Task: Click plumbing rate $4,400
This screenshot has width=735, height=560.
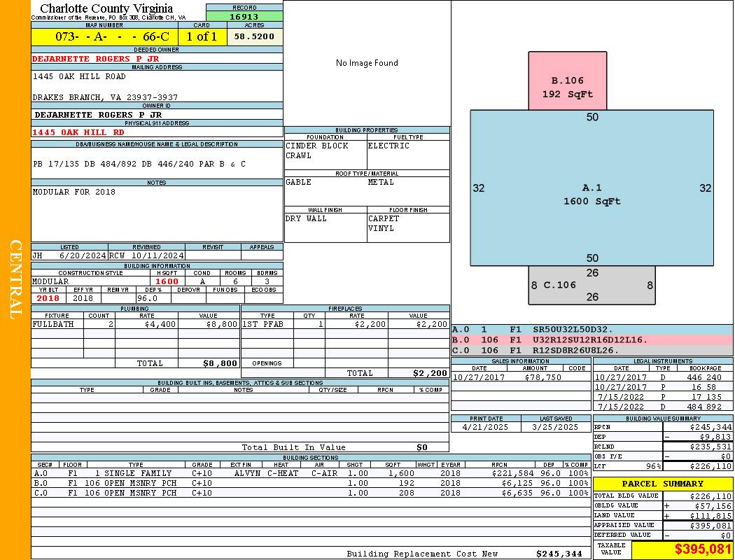Action: [x=160, y=324]
